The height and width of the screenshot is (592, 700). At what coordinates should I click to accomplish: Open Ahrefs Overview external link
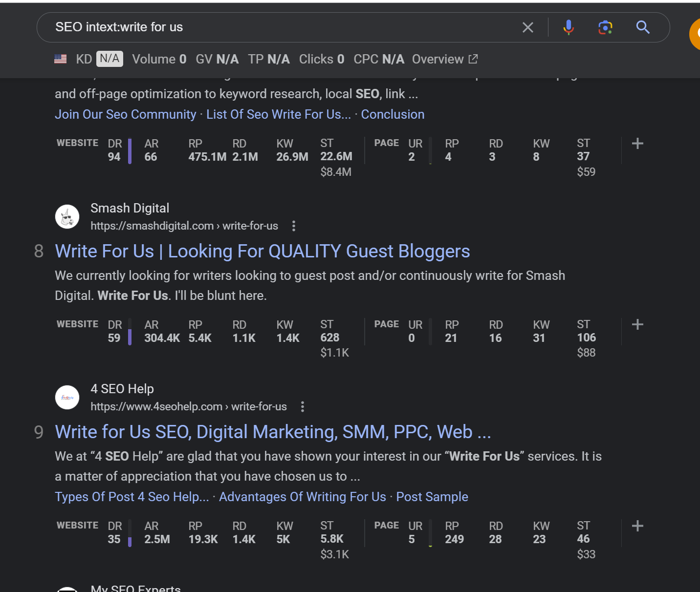pyautogui.click(x=445, y=59)
